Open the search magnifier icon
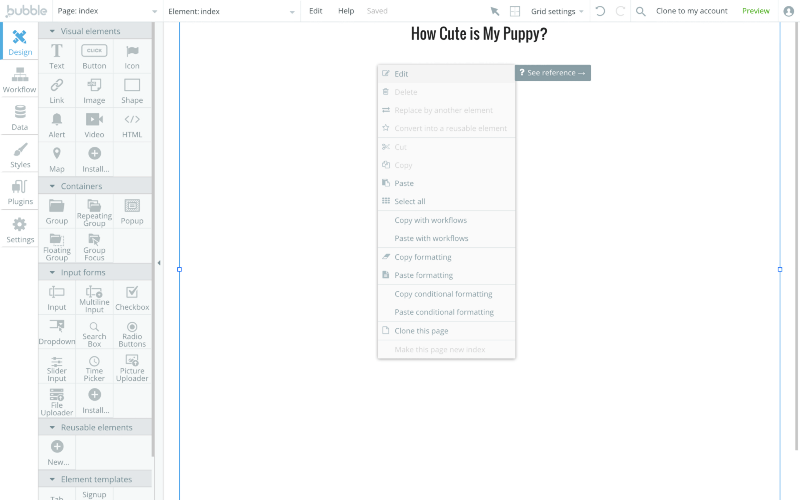Image resolution: width=800 pixels, height=500 pixels. pos(640,11)
